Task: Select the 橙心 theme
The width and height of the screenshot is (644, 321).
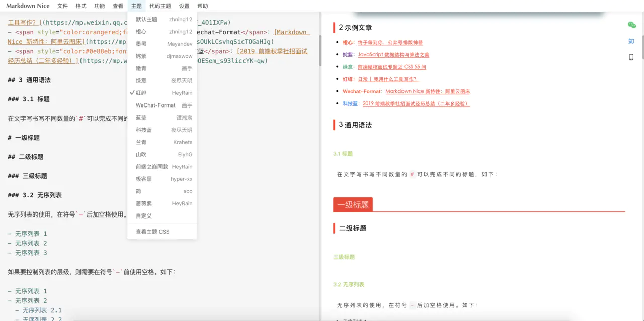Action: 162,32
